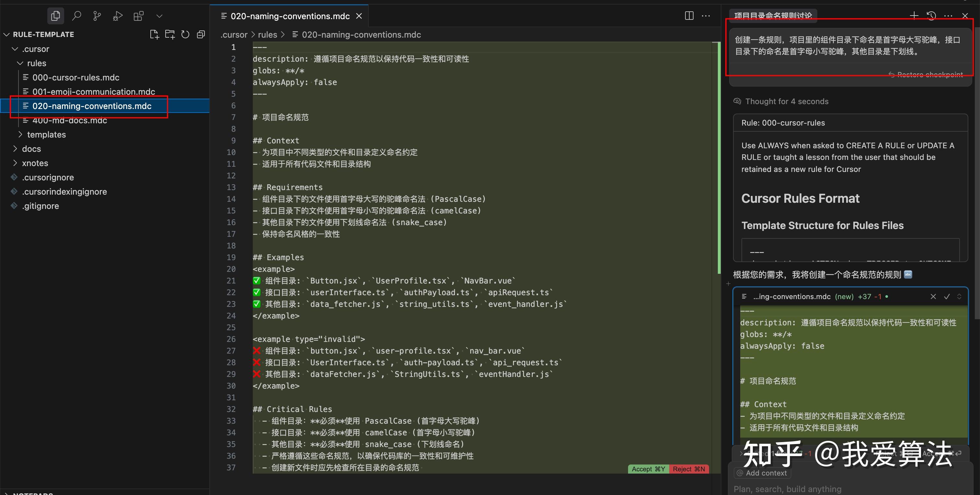Viewport: 980px width, 495px height.
Task: Collapse all folders in explorer
Action: 201,35
